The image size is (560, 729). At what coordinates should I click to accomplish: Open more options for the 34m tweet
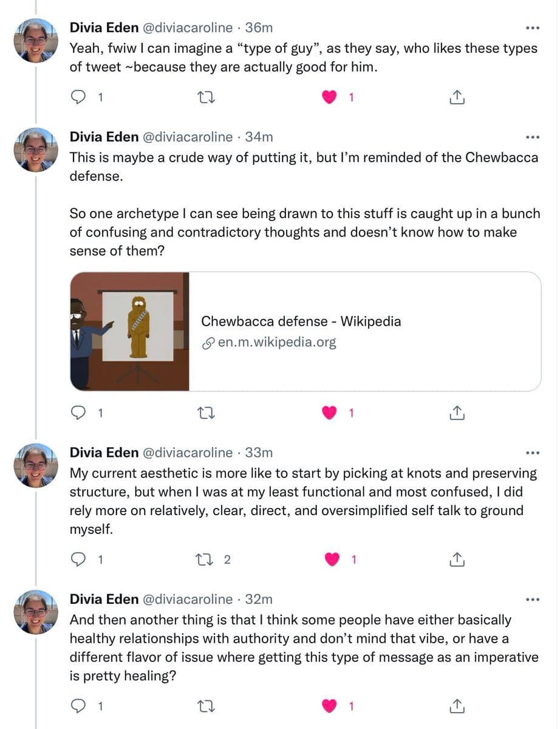532,137
